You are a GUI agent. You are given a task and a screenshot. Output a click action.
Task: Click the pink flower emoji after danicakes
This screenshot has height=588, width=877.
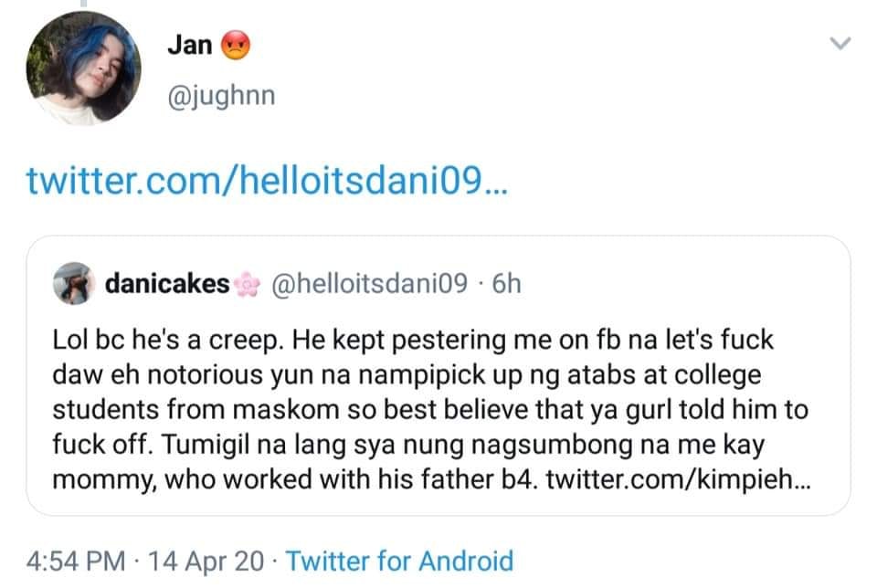point(248,285)
